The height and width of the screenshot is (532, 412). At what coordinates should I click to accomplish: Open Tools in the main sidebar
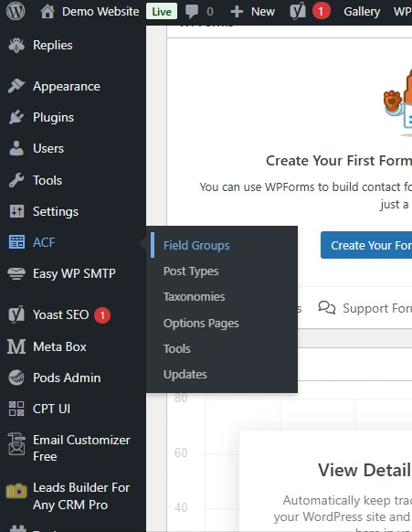coord(48,180)
